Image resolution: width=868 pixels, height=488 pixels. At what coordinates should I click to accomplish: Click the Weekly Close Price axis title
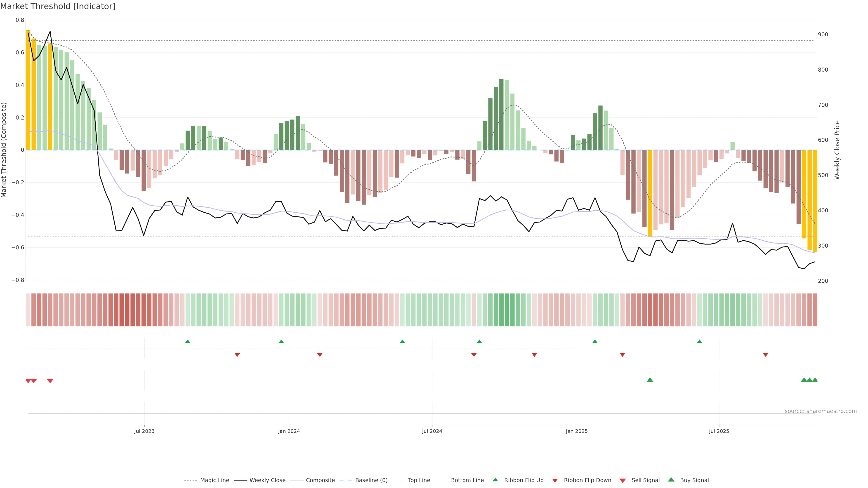[x=837, y=150]
